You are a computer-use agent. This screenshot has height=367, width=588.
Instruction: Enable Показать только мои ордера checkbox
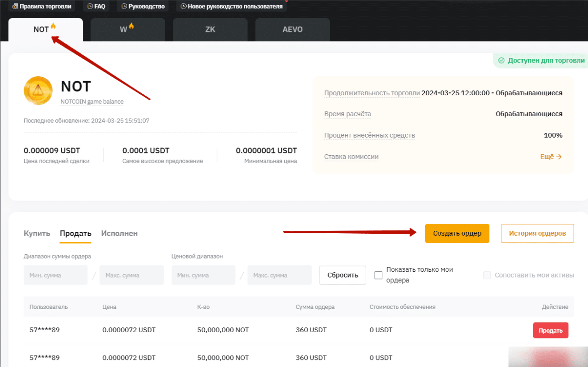[379, 275]
